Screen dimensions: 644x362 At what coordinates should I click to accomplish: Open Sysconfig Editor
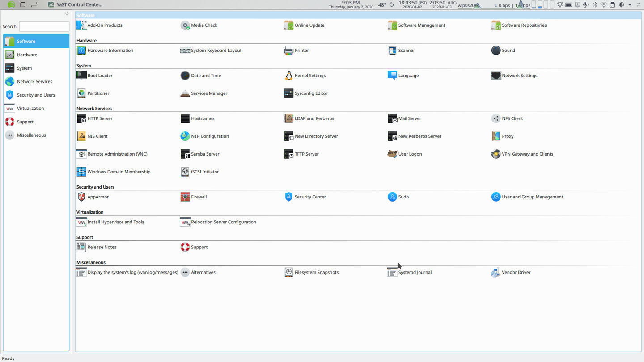pos(306,93)
